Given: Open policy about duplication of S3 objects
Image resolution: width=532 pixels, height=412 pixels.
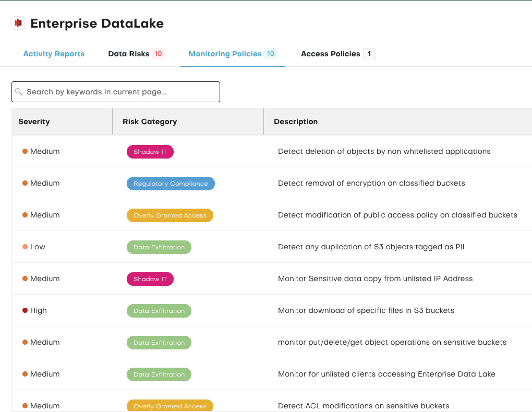Looking at the screenshot, I should [371, 247].
